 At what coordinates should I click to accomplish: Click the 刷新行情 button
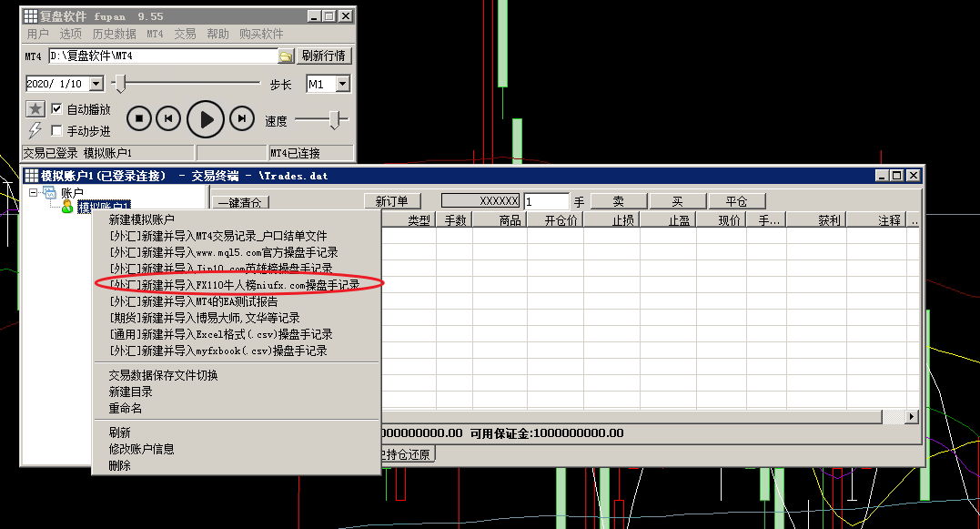tap(324, 56)
